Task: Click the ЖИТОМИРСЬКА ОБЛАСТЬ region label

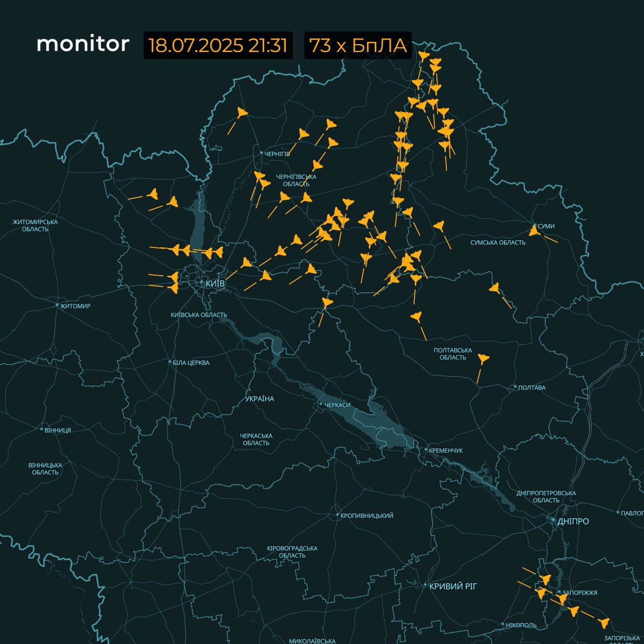Action: (35, 226)
